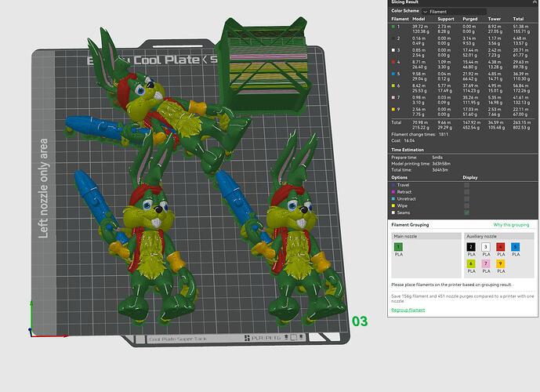Click the blue Travel legend color marker

[393, 185]
